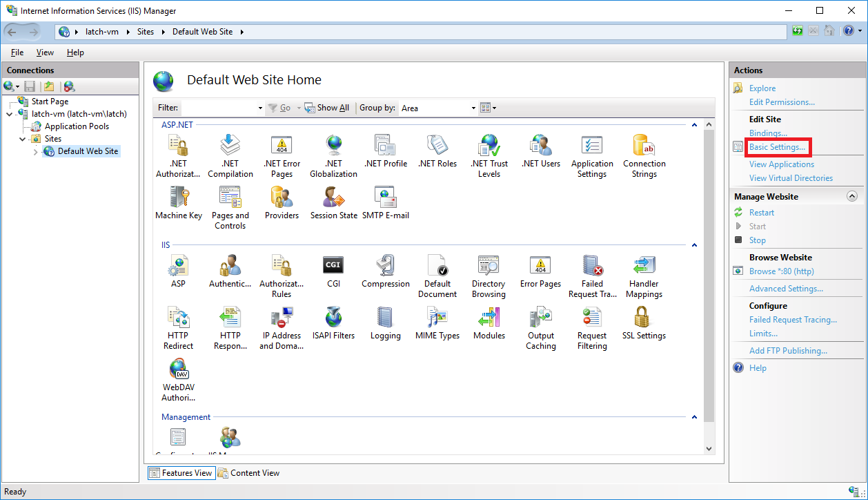The image size is (868, 500).
Task: Click the Bindings... action link
Action: [768, 133]
